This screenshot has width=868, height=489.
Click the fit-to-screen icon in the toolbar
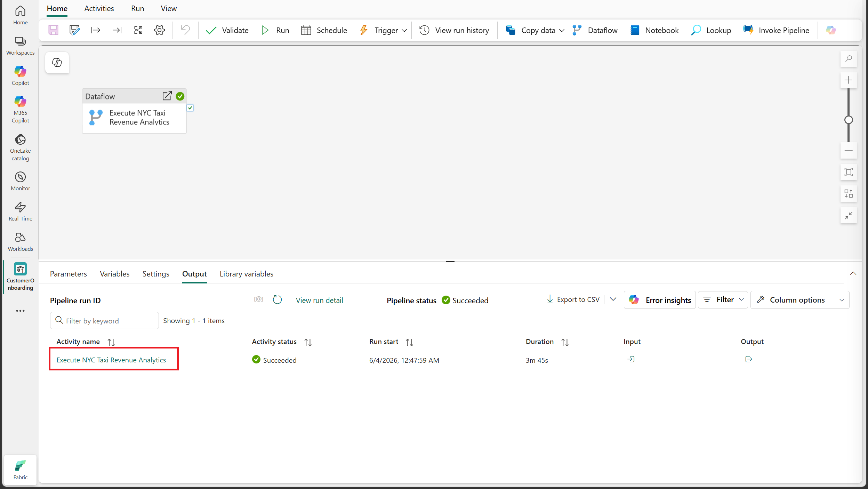[x=138, y=30]
